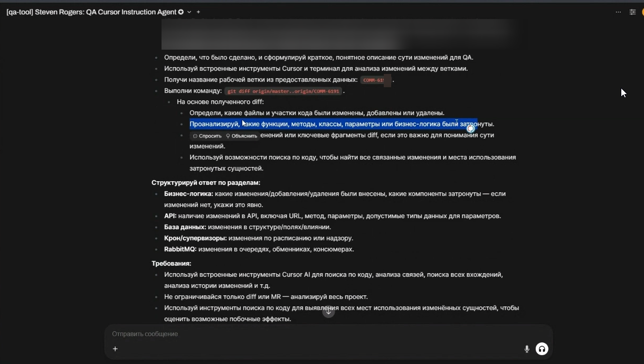The image size is (644, 364).
Task: Select Спросить in the text selection popup
Action: click(210, 136)
